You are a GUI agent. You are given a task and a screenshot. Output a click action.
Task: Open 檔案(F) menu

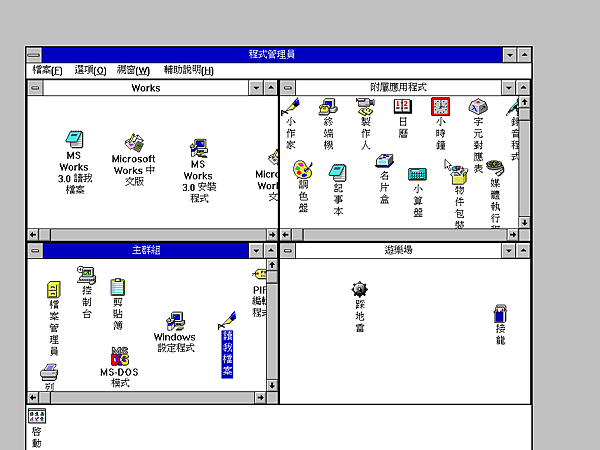pos(47,70)
